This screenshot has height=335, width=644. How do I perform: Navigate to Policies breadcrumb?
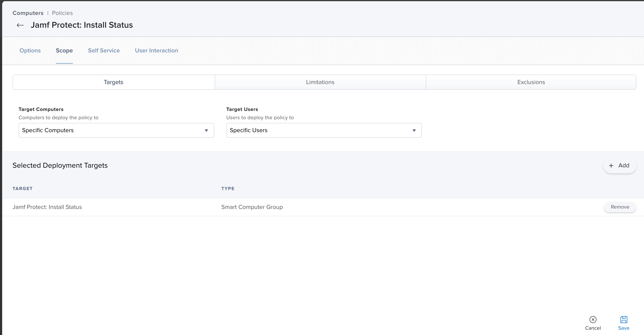[62, 13]
